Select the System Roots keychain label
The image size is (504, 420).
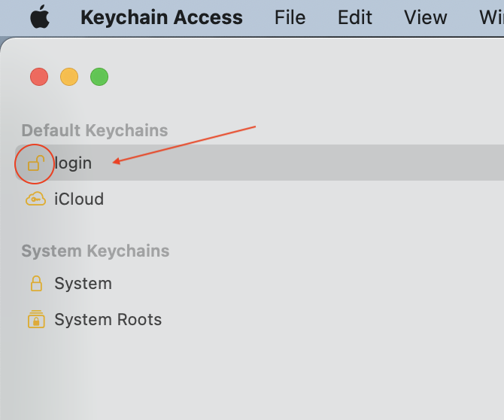click(x=108, y=320)
